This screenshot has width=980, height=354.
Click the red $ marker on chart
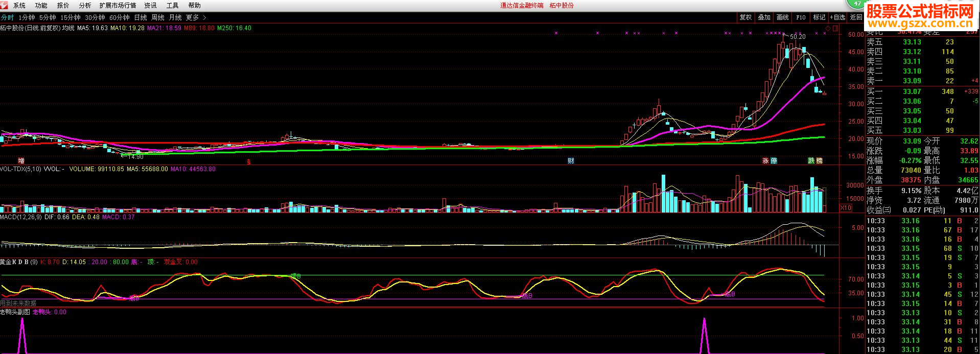tap(249, 162)
